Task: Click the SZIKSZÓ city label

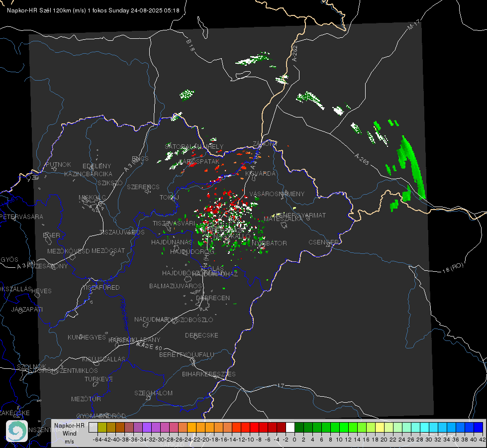Action: click(x=110, y=183)
